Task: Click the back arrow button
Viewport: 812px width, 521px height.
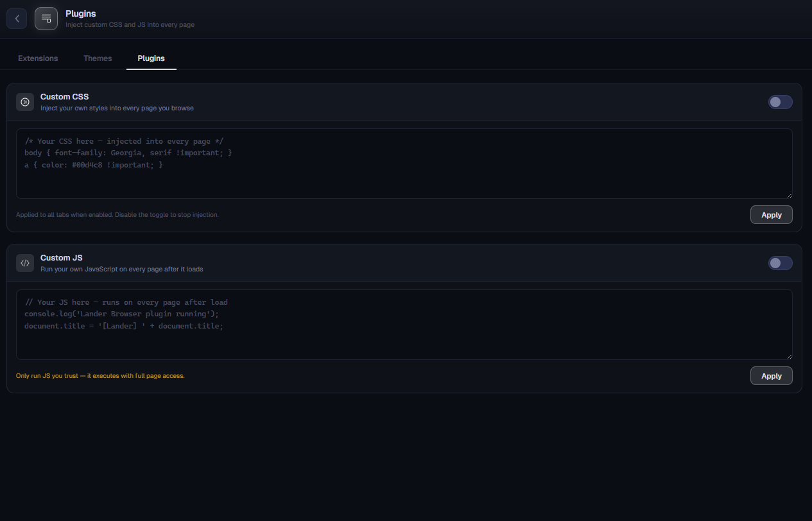Action: [x=17, y=19]
